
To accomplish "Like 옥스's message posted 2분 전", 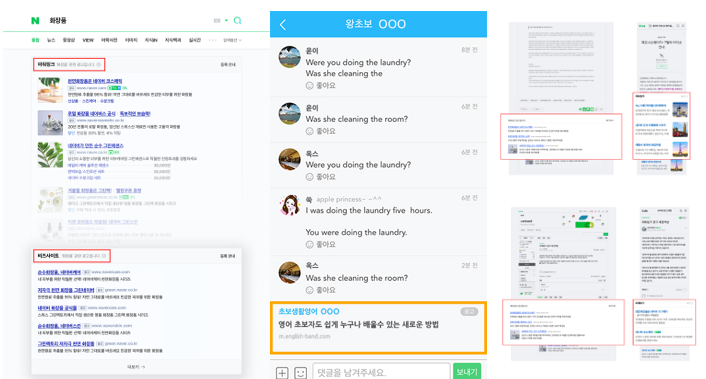I will tap(321, 290).
